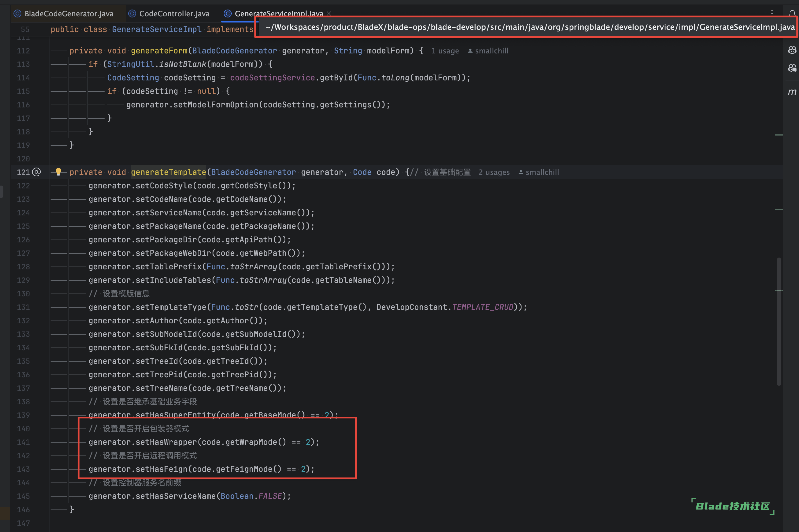
Task: Click the smallchill author hint beside generateForm
Action: tap(488, 51)
